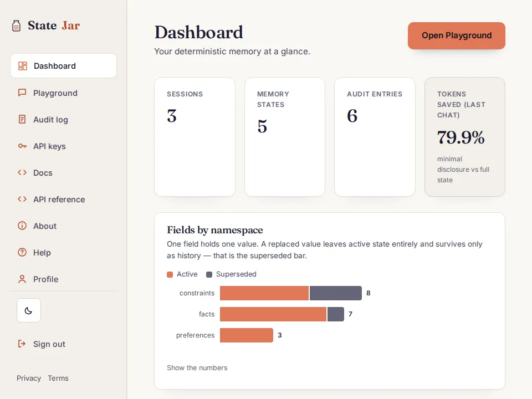Click the constraints active orange bar

point(264,293)
